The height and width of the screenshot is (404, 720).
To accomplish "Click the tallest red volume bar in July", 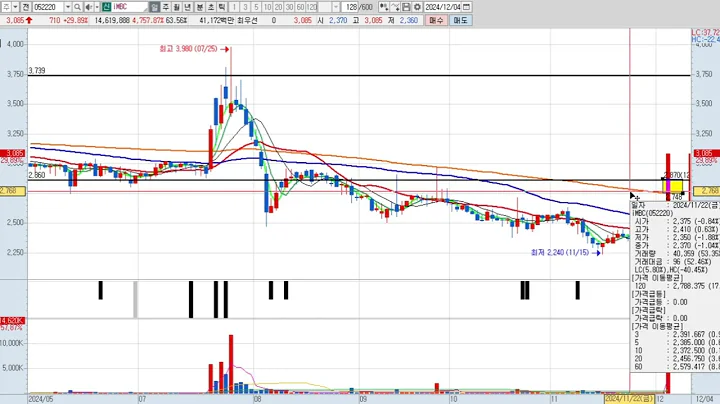I will [231, 364].
